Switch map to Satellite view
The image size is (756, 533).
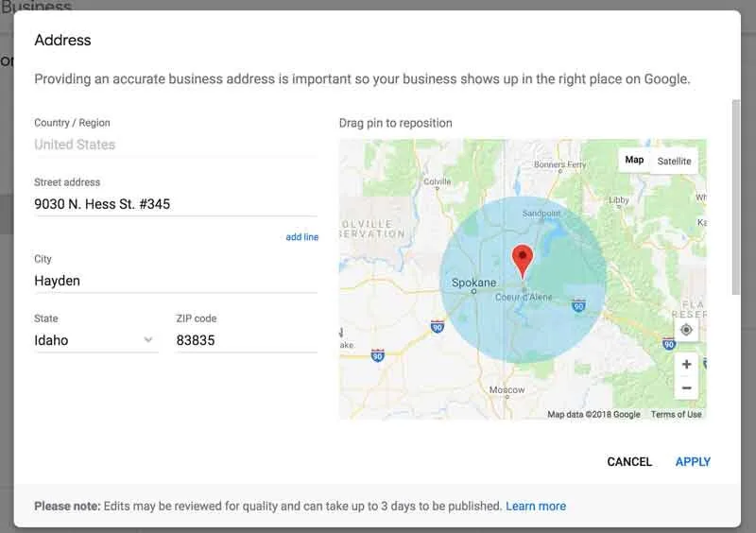pyautogui.click(x=674, y=161)
